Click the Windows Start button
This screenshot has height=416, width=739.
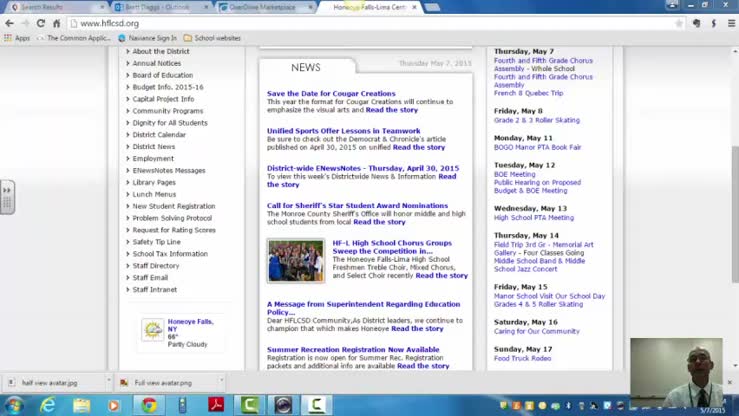[x=14, y=405]
